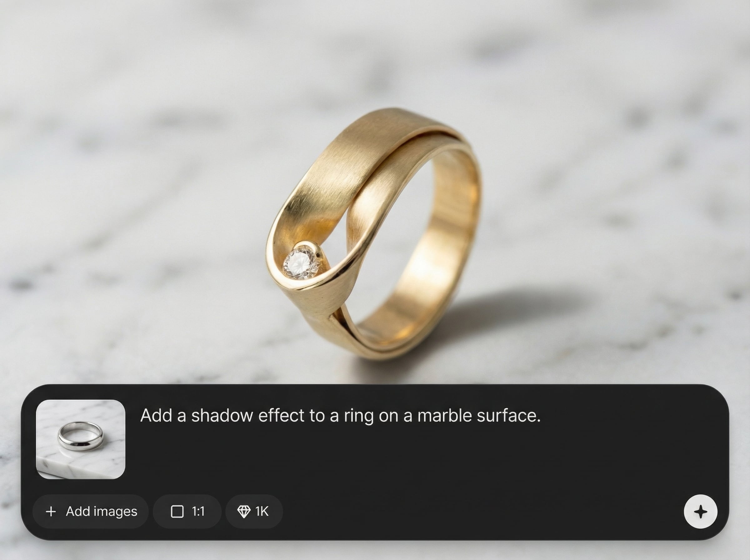Viewport: 750px width, 560px height.
Task: Open the 1K resolution selector
Action: coord(254,512)
